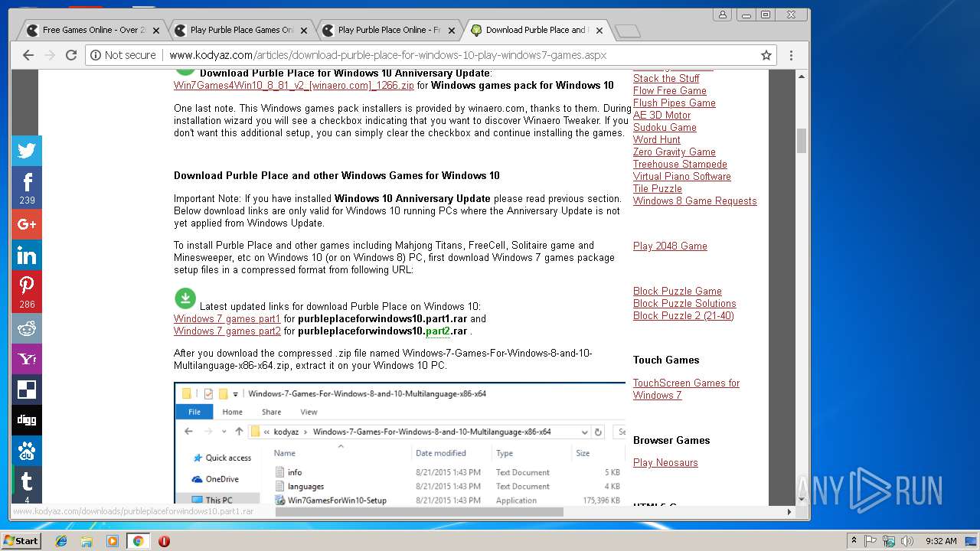Share page via Facebook sidebar icon

[27, 187]
